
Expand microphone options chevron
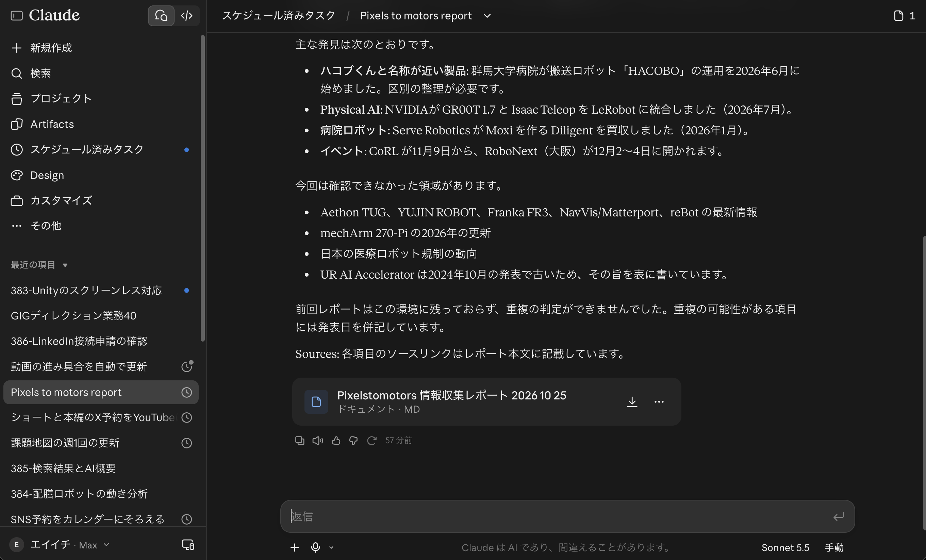point(331,548)
